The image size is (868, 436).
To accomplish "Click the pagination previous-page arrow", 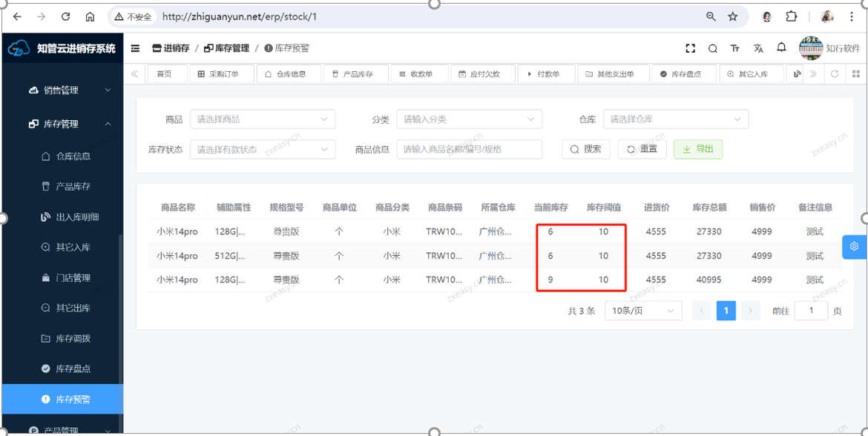I will [x=702, y=311].
